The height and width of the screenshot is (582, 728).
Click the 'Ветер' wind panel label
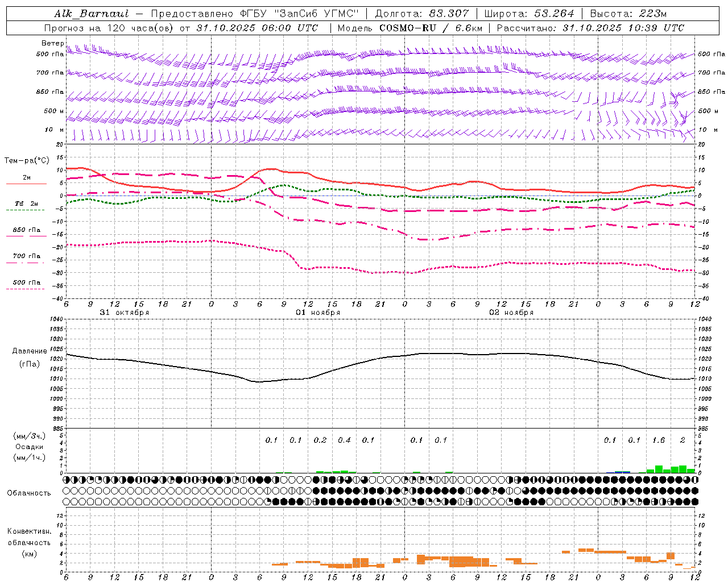[52, 43]
